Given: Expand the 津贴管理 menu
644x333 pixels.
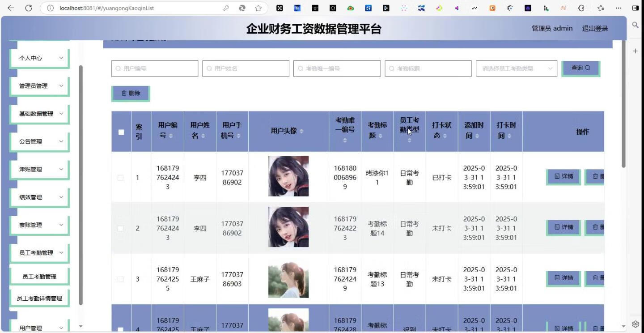Looking at the screenshot, I should pos(39,169).
